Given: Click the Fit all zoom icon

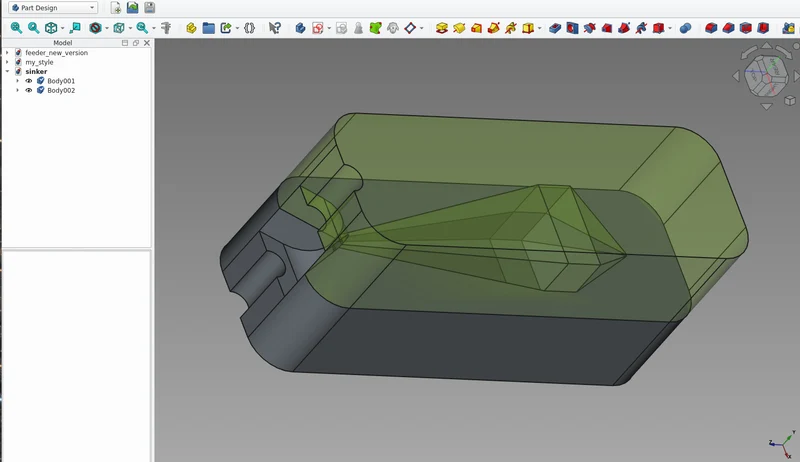Looking at the screenshot, I should (16, 28).
